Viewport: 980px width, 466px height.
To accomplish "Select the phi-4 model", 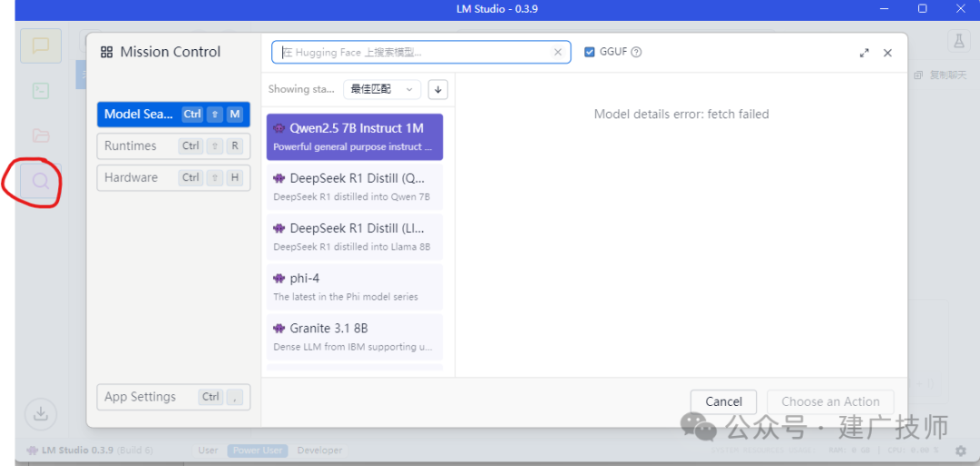I will [355, 287].
